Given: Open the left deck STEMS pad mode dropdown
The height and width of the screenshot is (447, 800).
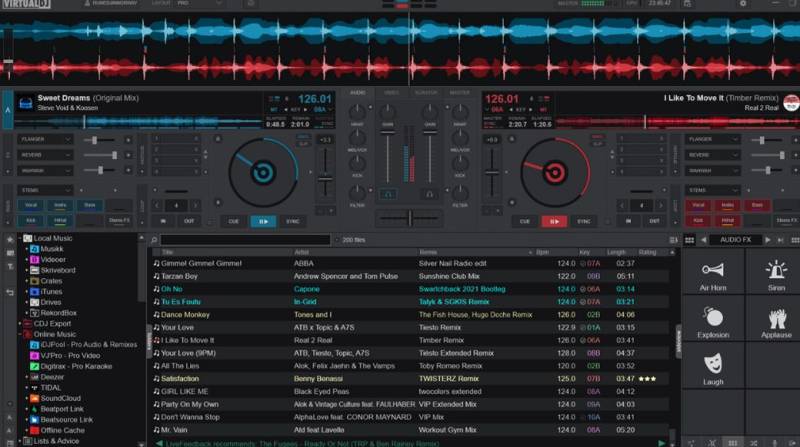Looking at the screenshot, I should (x=45, y=190).
